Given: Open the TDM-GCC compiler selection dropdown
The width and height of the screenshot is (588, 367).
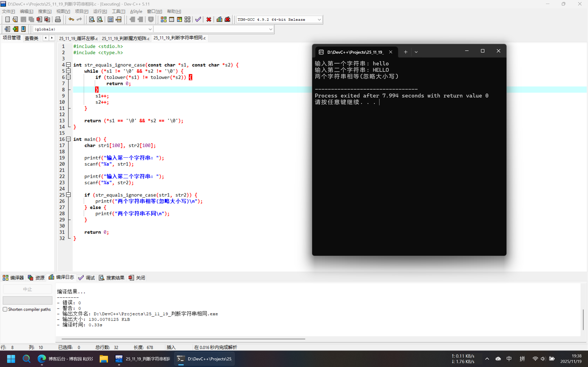Looking at the screenshot, I should coord(319,19).
